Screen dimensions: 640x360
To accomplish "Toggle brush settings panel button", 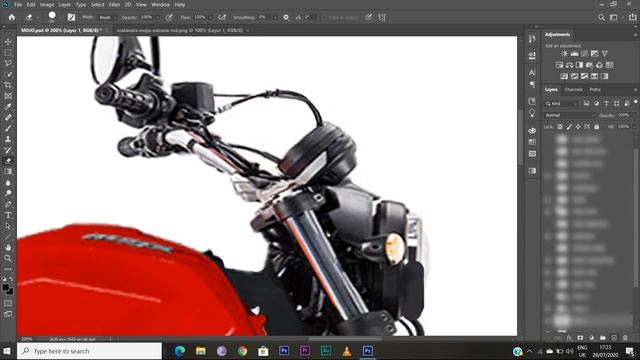I will point(71,17).
